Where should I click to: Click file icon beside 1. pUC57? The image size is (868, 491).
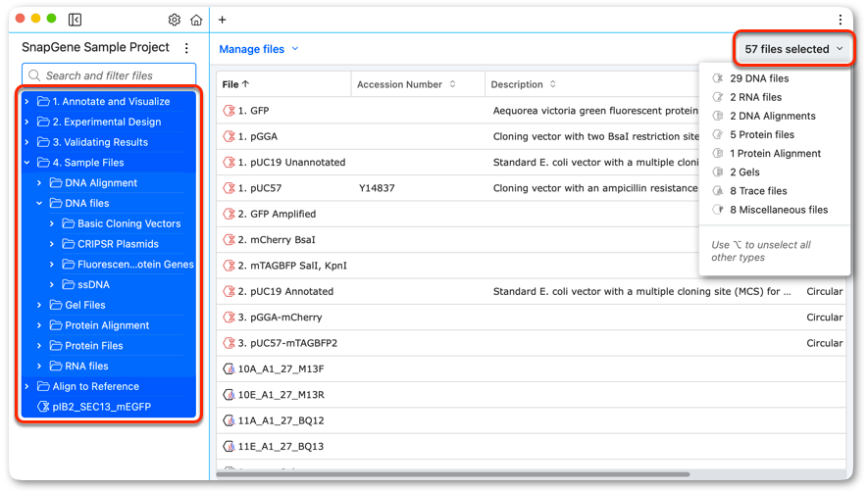point(229,188)
